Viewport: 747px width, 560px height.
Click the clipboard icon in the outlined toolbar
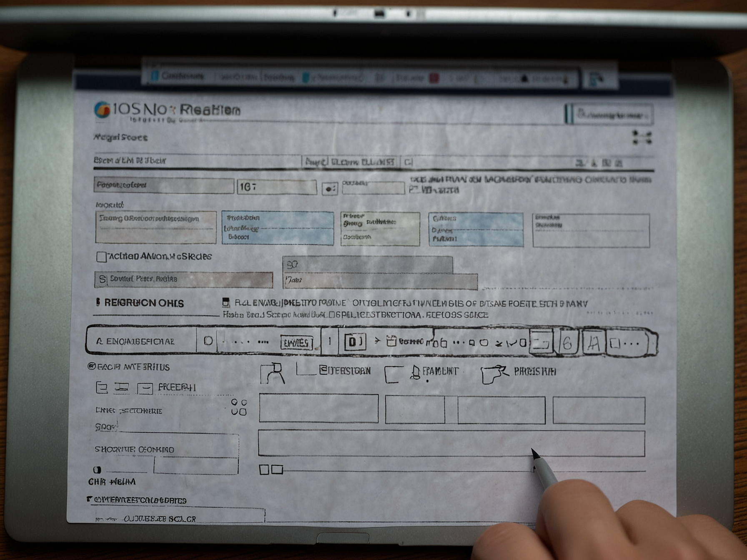tap(391, 341)
